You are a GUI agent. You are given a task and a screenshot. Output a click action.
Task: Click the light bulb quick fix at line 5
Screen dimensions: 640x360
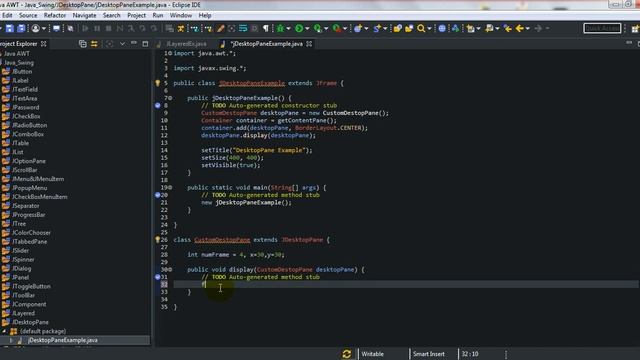tap(158, 83)
